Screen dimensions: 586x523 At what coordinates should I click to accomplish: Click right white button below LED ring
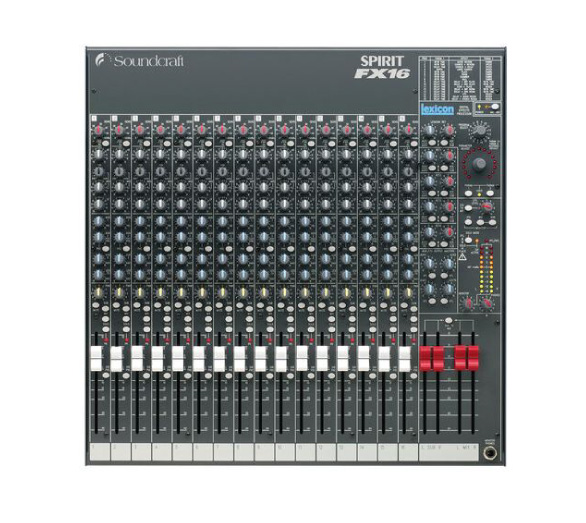tap(490, 193)
